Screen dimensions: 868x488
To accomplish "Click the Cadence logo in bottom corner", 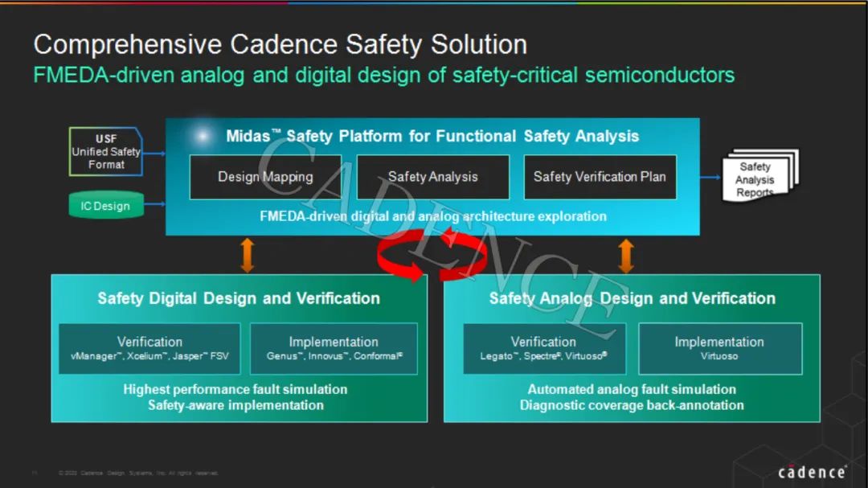I will (812, 472).
